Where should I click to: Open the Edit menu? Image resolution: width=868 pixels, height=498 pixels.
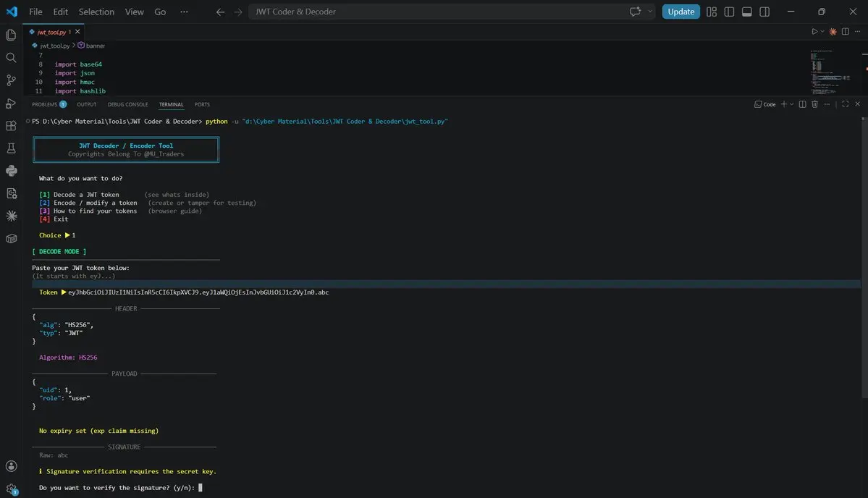(x=60, y=12)
